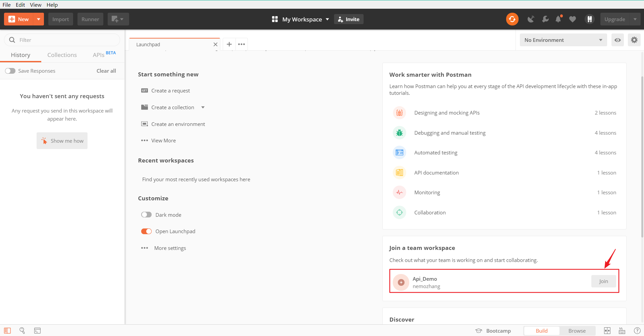
Task: Click the Monitoring pulse icon
Action: pyautogui.click(x=399, y=192)
